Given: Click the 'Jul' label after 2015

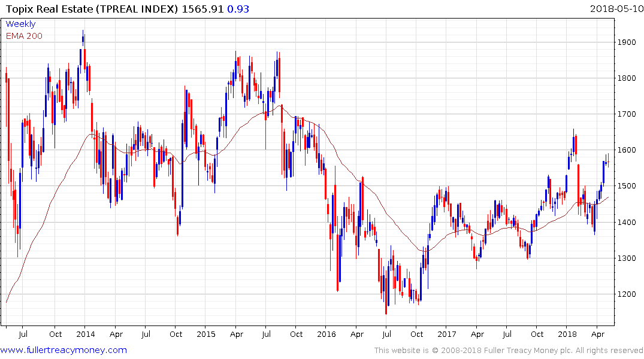Looking at the screenshot, I should tap(266, 334).
